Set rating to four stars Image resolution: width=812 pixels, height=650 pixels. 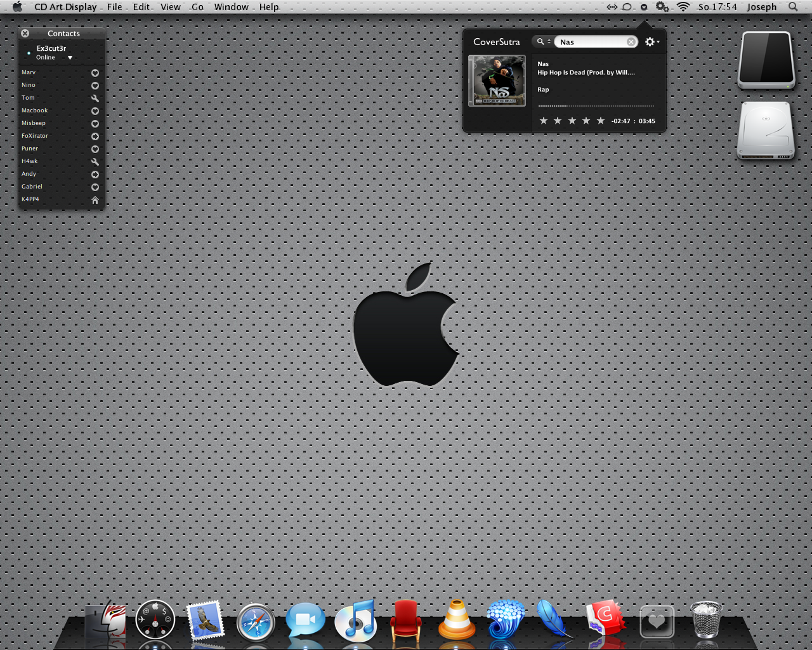pyautogui.click(x=586, y=121)
